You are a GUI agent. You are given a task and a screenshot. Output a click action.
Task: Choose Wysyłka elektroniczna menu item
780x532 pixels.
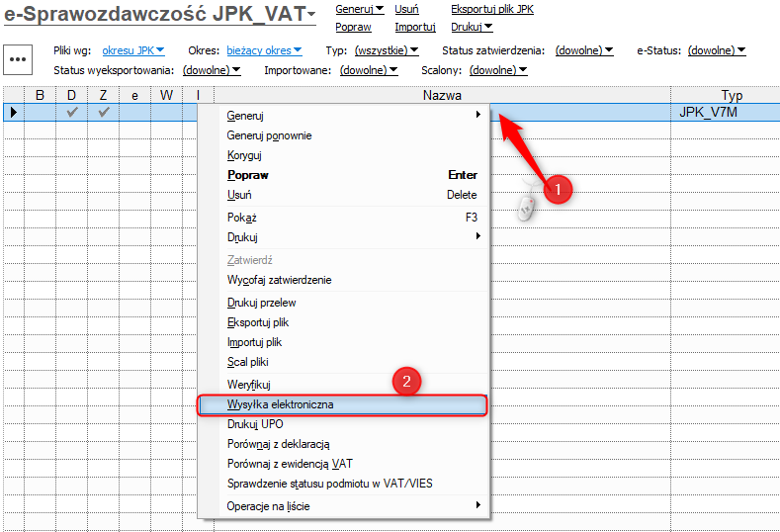(x=342, y=404)
